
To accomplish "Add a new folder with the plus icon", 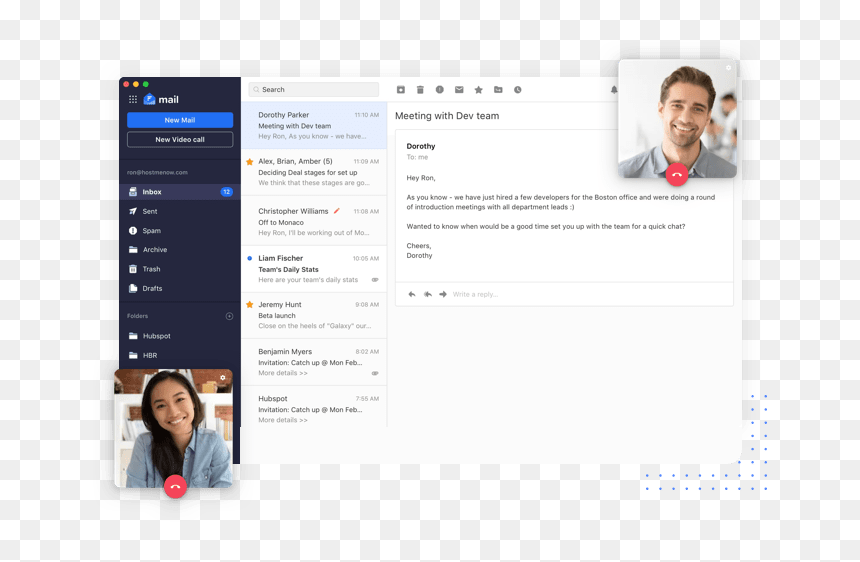I will pos(229,316).
